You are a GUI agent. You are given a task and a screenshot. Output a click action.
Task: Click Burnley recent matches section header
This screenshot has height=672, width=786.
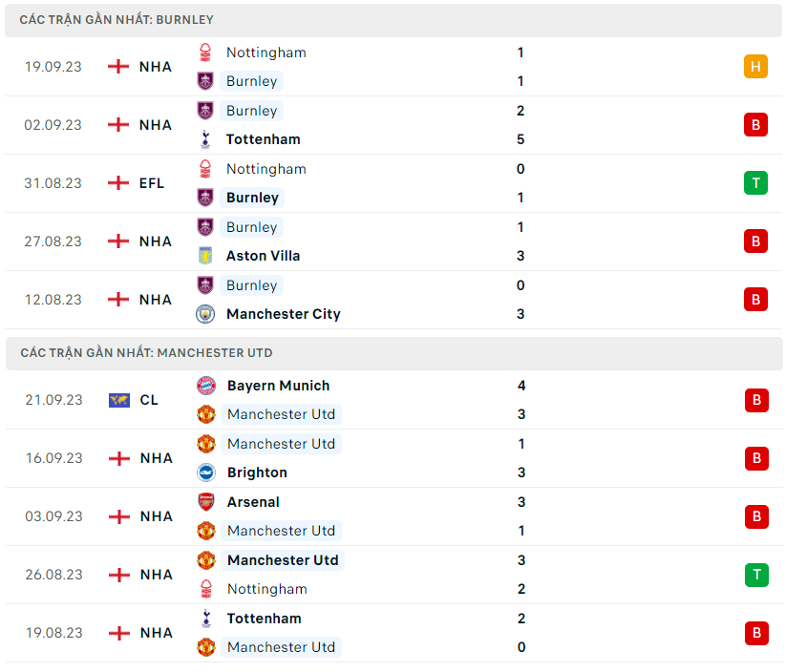(117, 19)
